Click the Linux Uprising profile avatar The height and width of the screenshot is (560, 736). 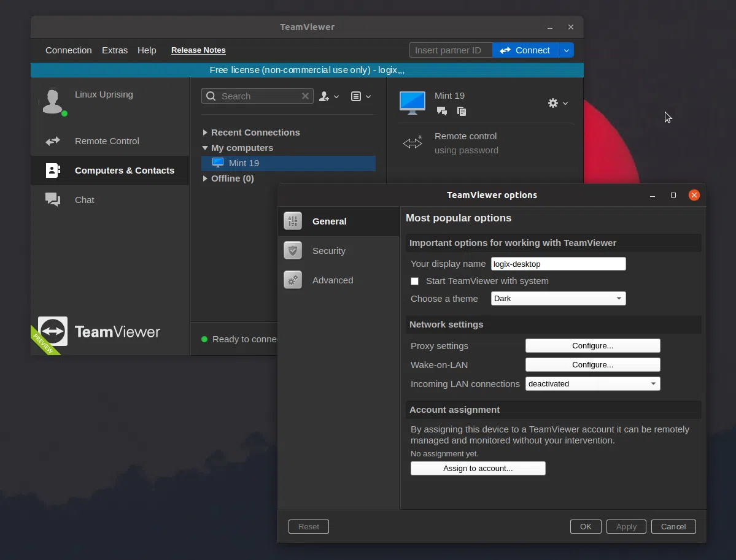(x=53, y=102)
